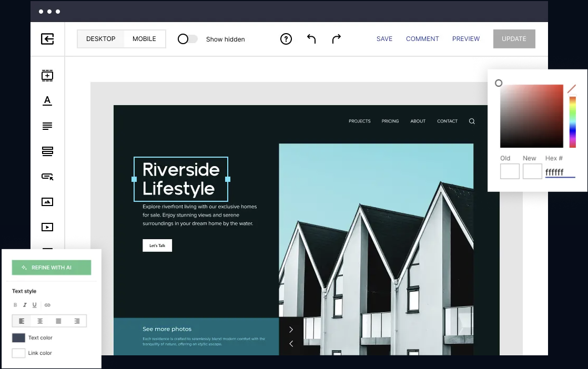The height and width of the screenshot is (369, 588).
Task: Redo with the forward arrow icon
Action: tap(337, 39)
